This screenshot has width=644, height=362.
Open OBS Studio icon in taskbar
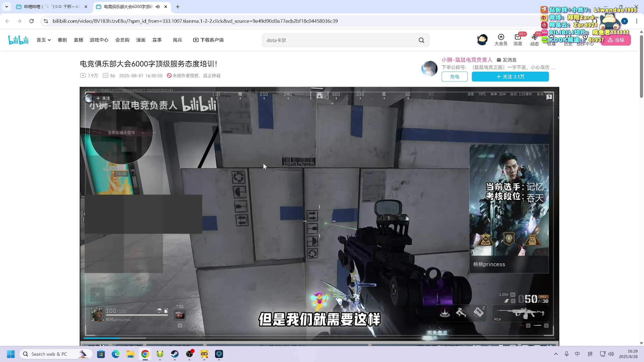click(x=189, y=354)
